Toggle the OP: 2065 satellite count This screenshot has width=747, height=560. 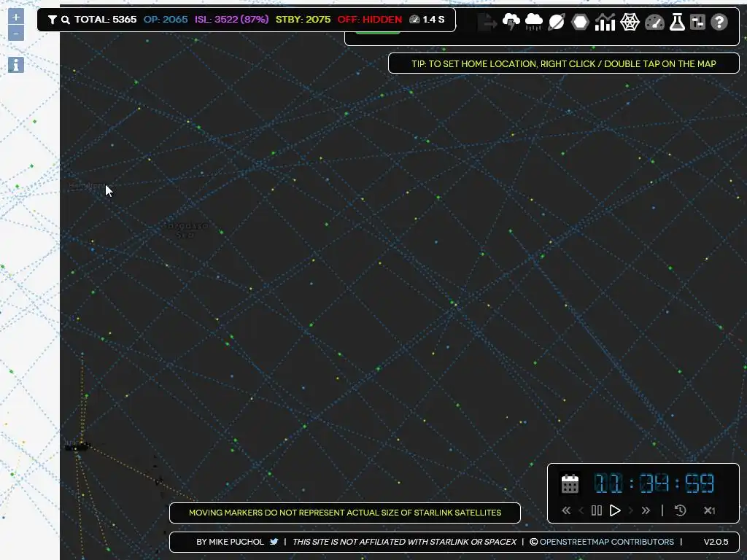166,20
